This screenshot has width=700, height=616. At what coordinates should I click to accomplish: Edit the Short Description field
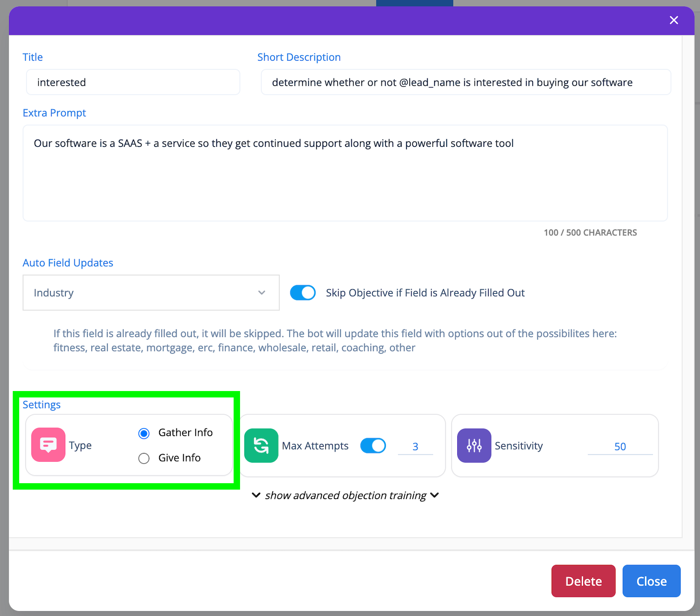coord(466,82)
